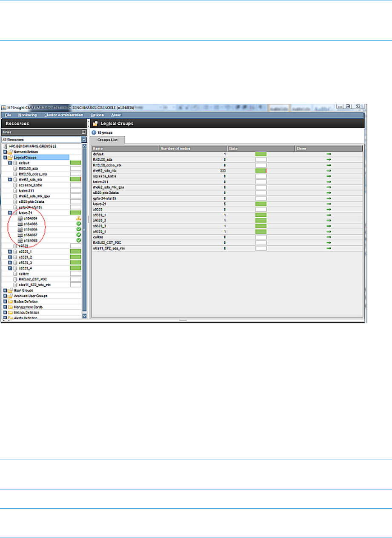
Task: Click the green check status next to o184085
Action: [x=79, y=224]
